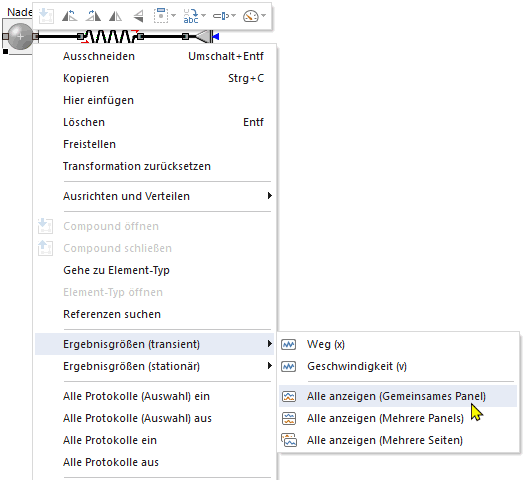Click the flip vertical toolbar icon

point(138,16)
